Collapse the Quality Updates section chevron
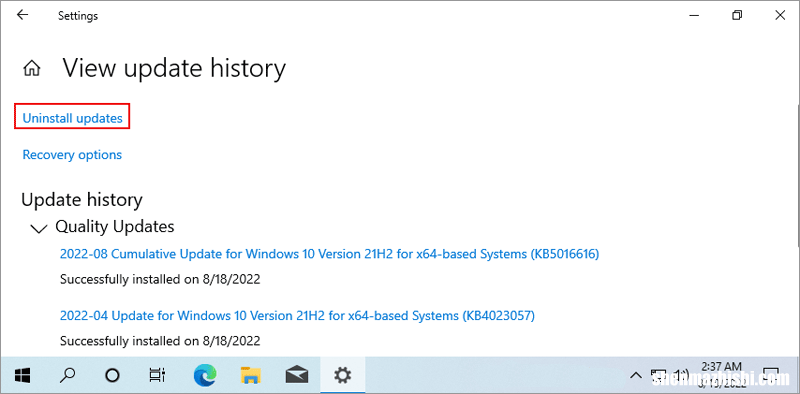This screenshot has height=394, width=800. pos(39,228)
